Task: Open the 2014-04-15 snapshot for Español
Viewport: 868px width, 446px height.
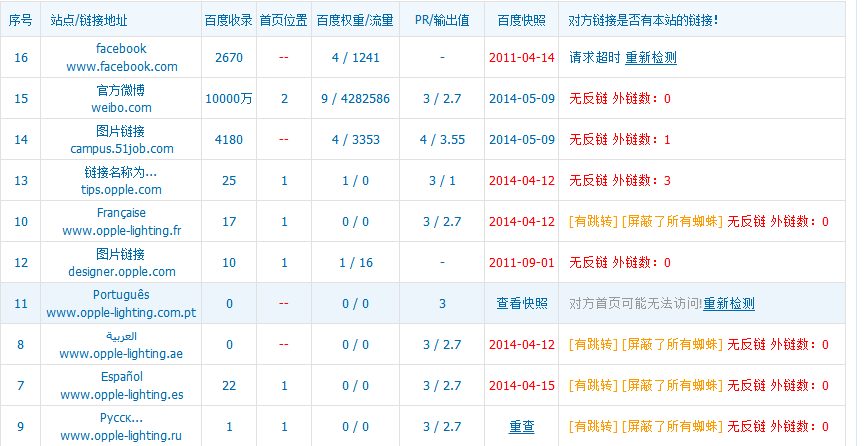Action: coord(521,386)
